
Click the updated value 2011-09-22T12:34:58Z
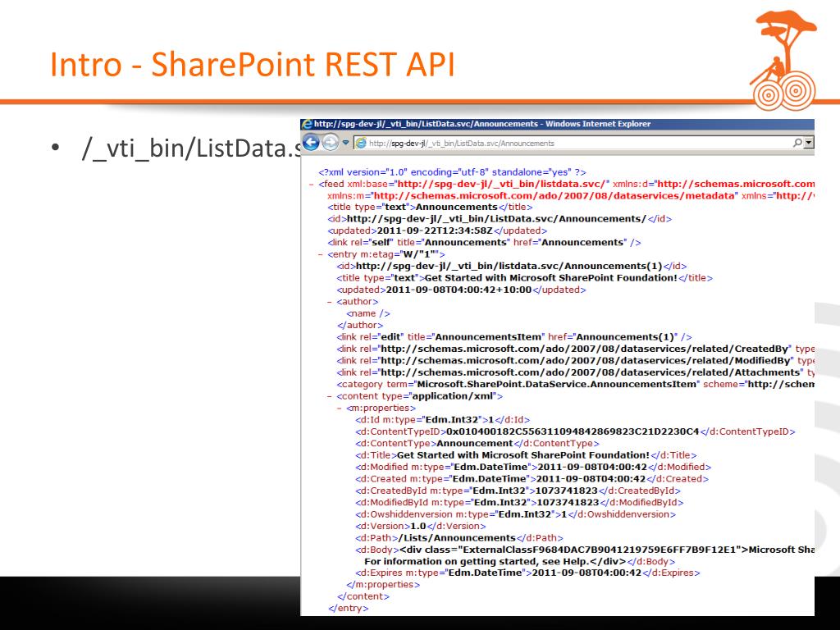pyautogui.click(x=435, y=231)
